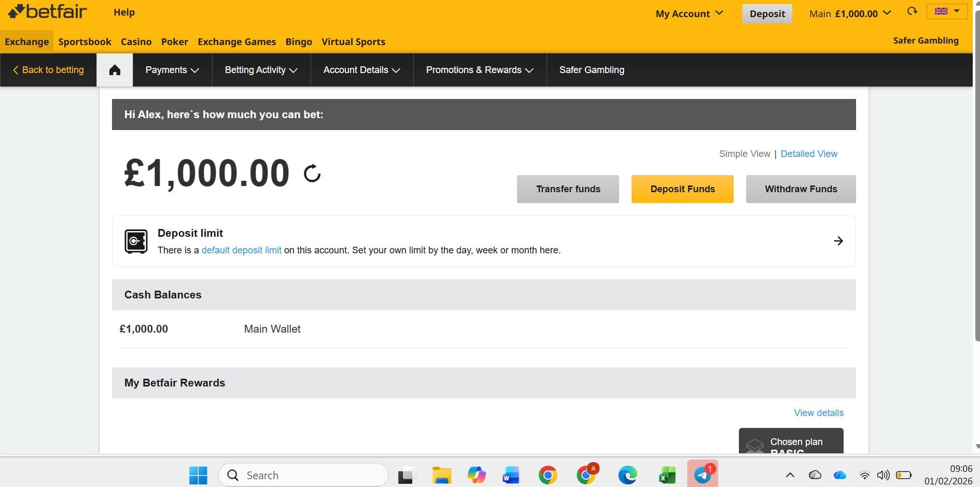
Task: Open Task View in the taskbar
Action: coord(407,475)
